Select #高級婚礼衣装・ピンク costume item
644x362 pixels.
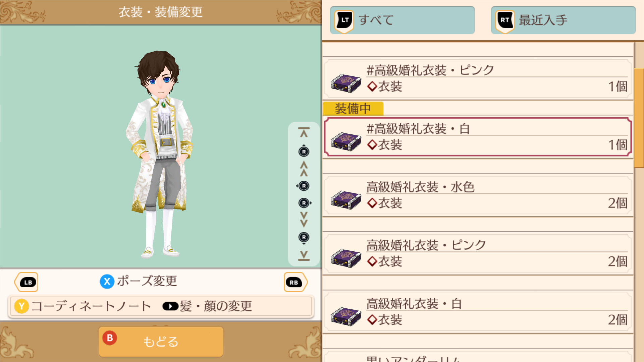478,79
